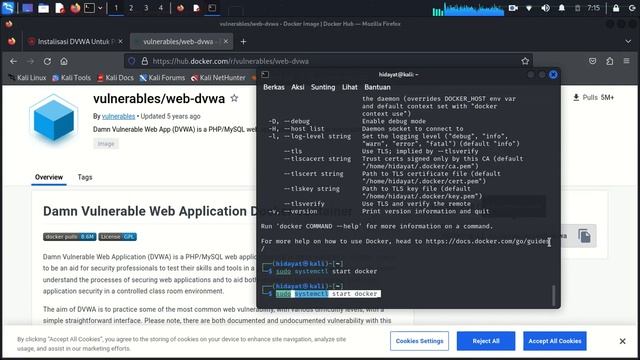
Task: Switch to workspace 4
Action: 161,8
